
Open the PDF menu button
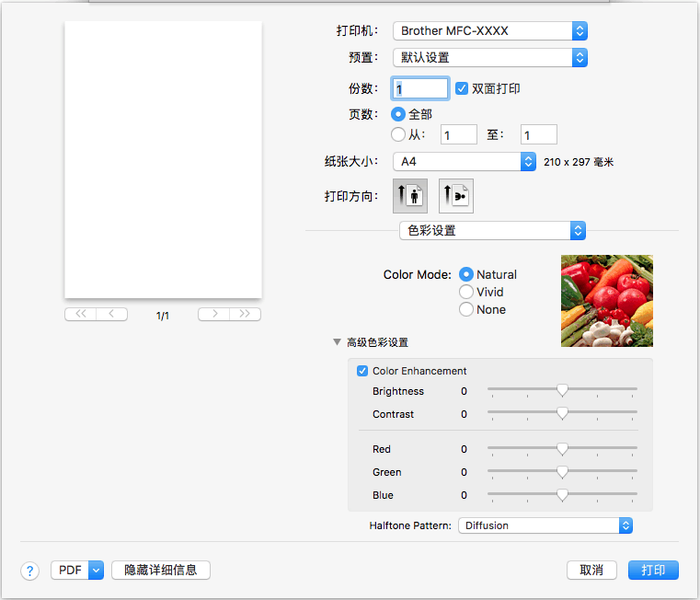(x=78, y=570)
